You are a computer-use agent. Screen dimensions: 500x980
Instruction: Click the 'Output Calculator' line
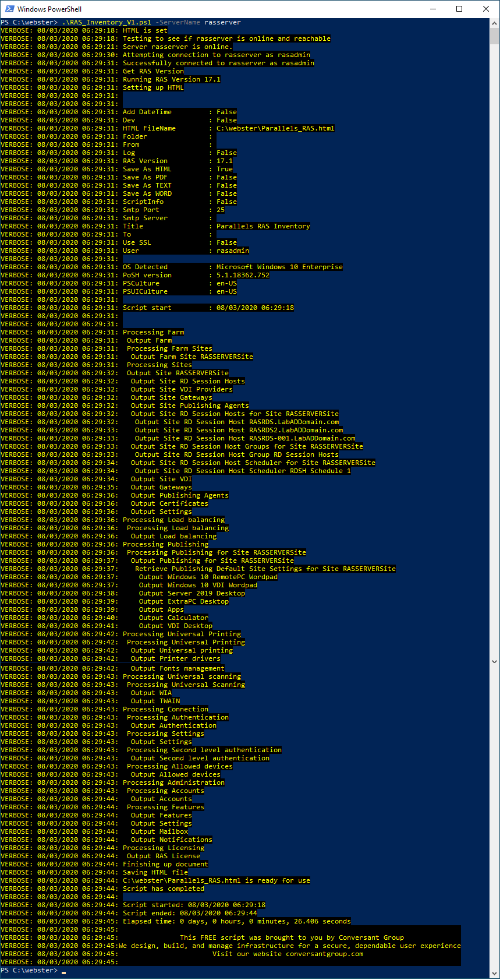[173, 618]
